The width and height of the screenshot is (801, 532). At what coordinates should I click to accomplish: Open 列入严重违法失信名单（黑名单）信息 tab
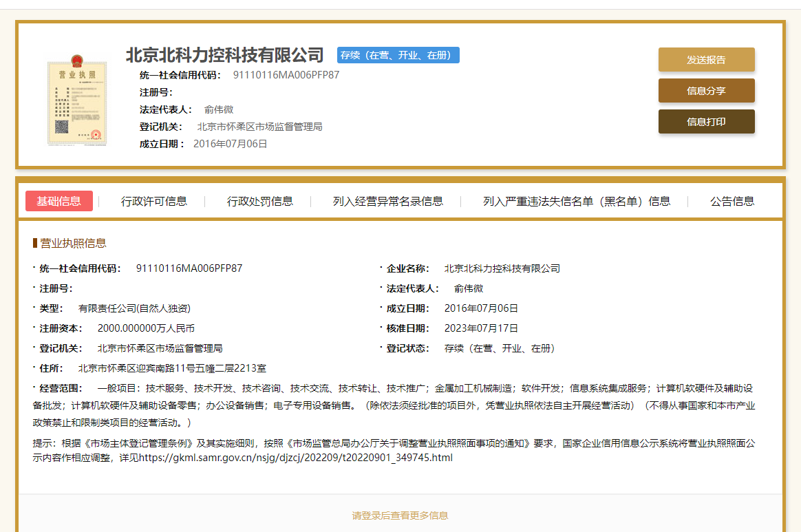tap(577, 202)
